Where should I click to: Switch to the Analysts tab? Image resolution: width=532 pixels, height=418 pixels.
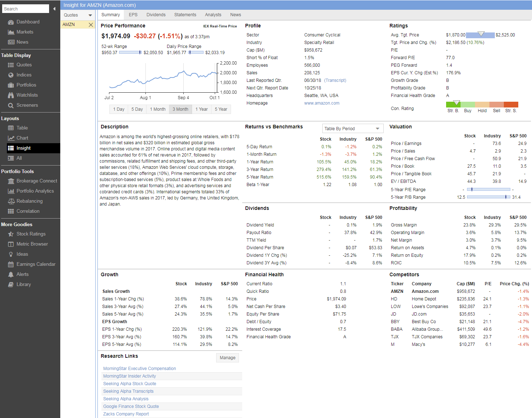213,15
